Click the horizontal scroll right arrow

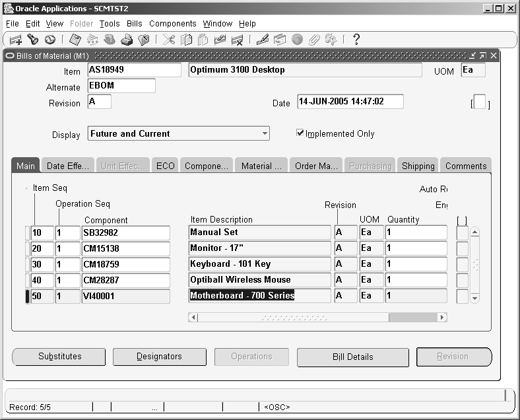pyautogui.click(x=442, y=317)
